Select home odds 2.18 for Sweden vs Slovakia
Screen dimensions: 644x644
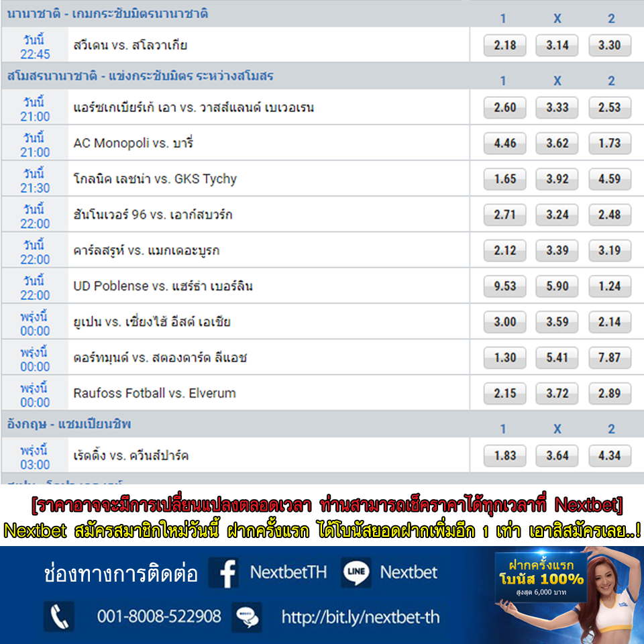504,46
